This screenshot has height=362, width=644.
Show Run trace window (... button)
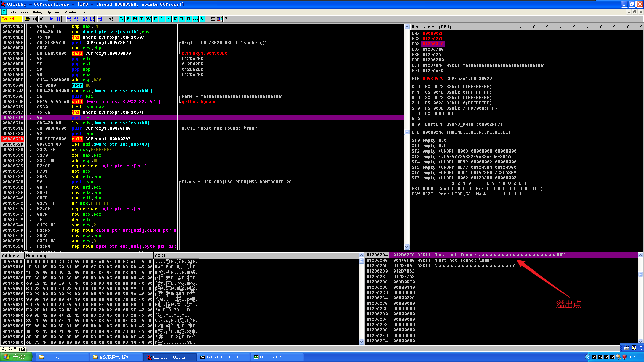(x=195, y=19)
